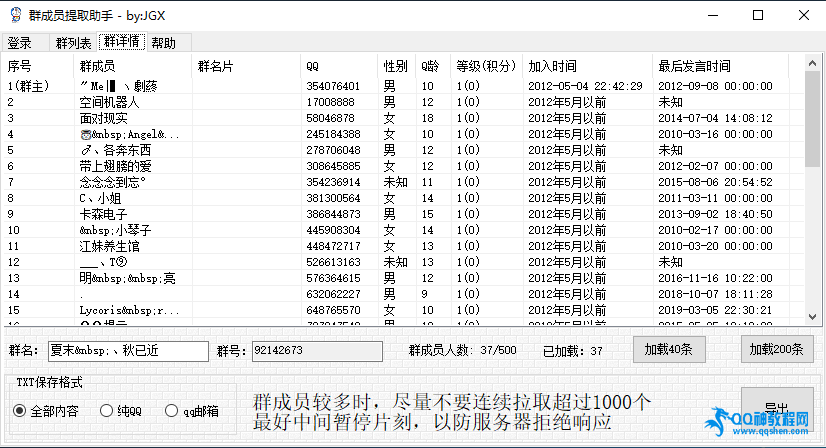Click the 加载200条 button
This screenshot has height=448, width=826.
(x=777, y=349)
